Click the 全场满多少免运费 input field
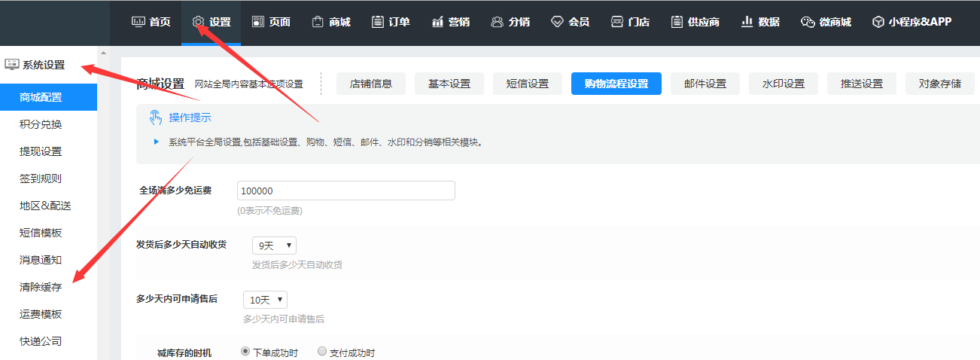980x360 pixels. coord(345,191)
